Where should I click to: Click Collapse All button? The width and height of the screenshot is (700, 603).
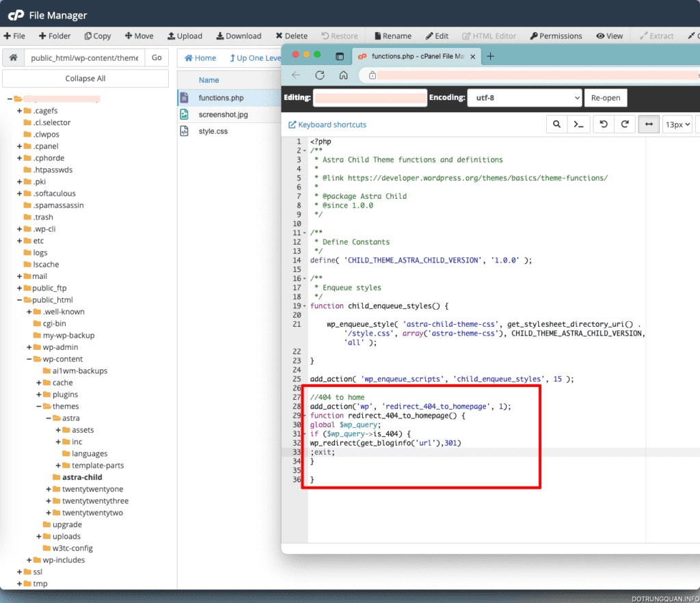coord(85,79)
